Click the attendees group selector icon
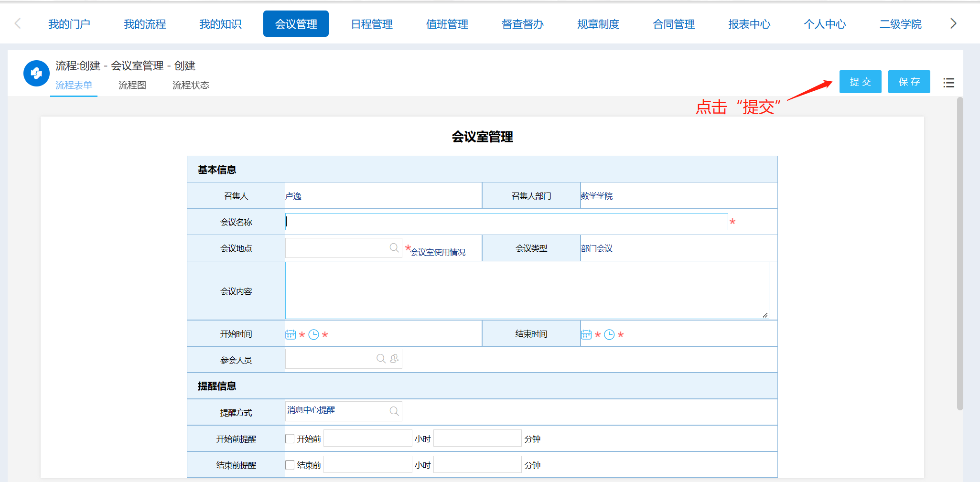 click(x=394, y=359)
